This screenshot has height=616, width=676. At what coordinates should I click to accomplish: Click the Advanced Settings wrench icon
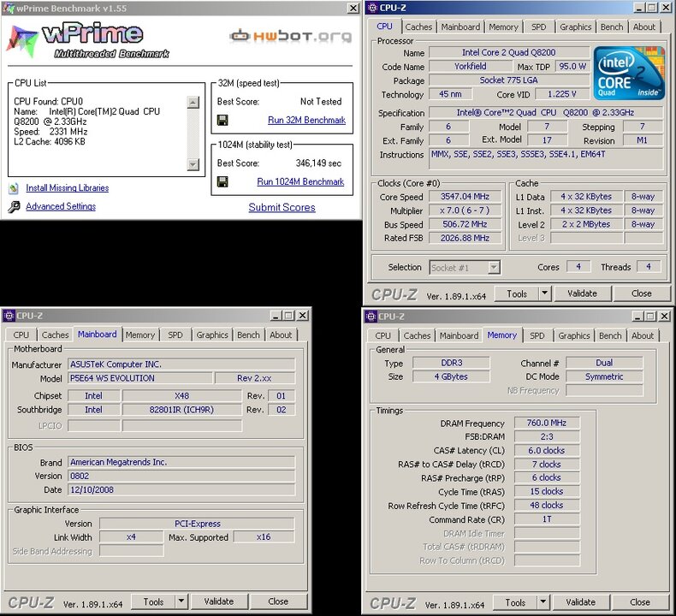(14, 207)
